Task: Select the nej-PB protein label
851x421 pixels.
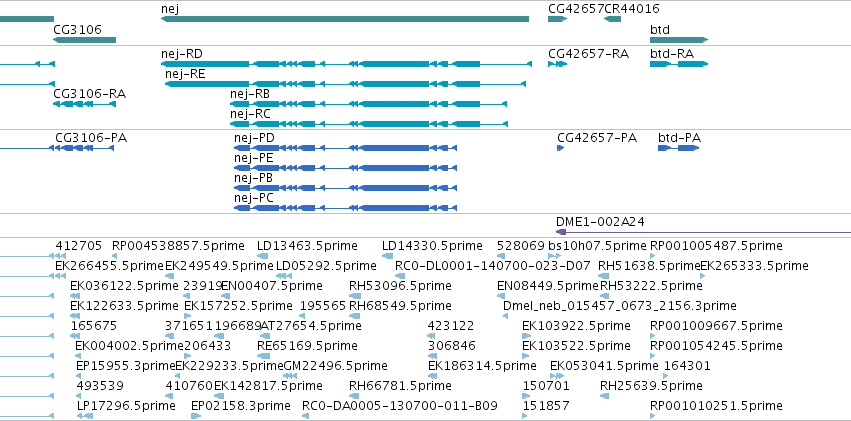Action: click(253, 178)
